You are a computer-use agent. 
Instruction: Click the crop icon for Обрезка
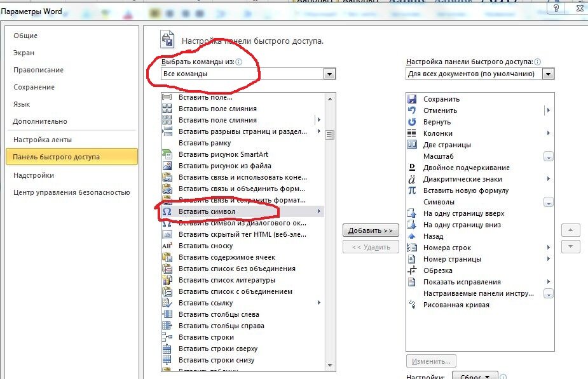[412, 270]
